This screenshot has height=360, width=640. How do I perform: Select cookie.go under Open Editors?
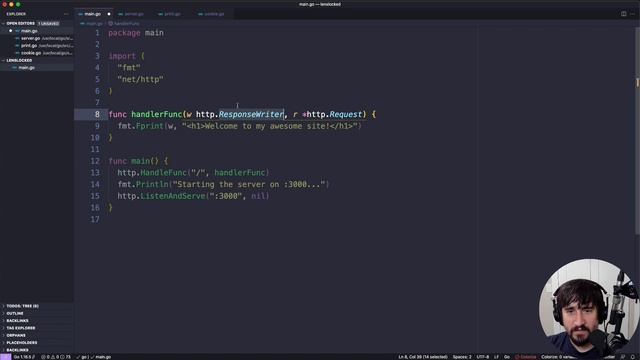37,53
